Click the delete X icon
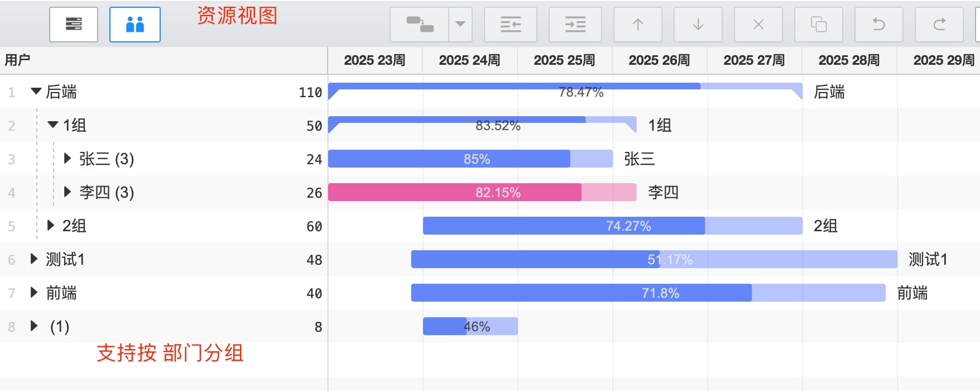980x391 pixels. [x=758, y=25]
